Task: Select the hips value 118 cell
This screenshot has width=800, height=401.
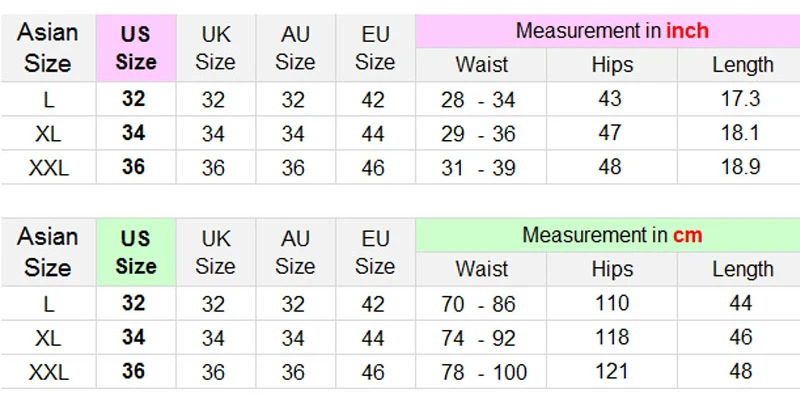Action: coord(612,338)
